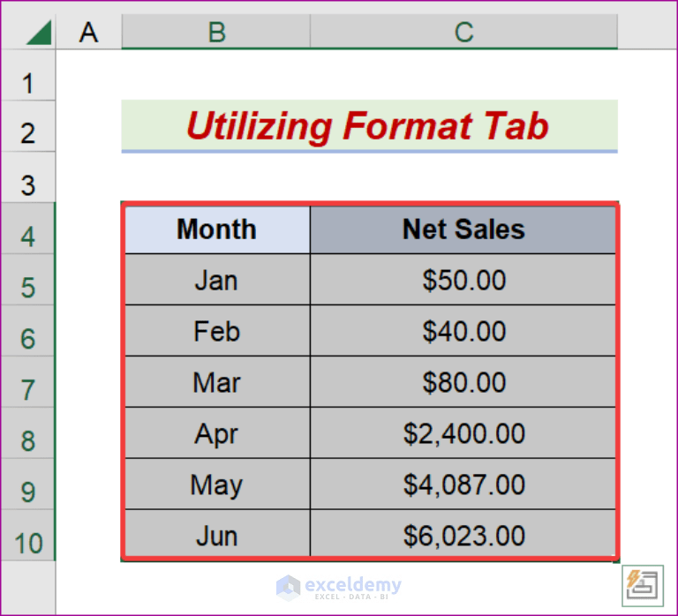This screenshot has width=678, height=616.
Task: Click the '$80.00' cell
Action: pos(463,382)
